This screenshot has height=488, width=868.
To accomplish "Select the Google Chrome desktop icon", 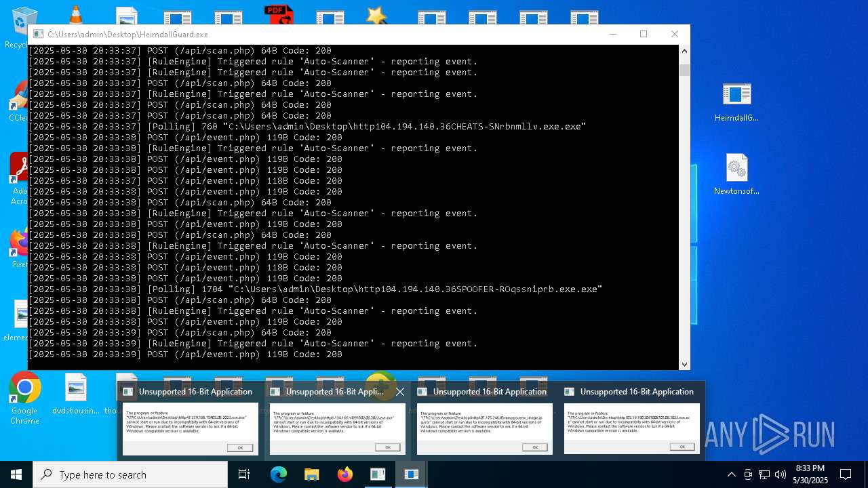I will click(x=24, y=398).
